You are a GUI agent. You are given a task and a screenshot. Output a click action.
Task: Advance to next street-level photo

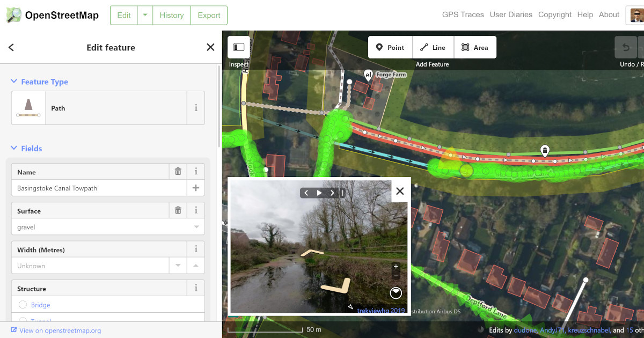point(332,192)
